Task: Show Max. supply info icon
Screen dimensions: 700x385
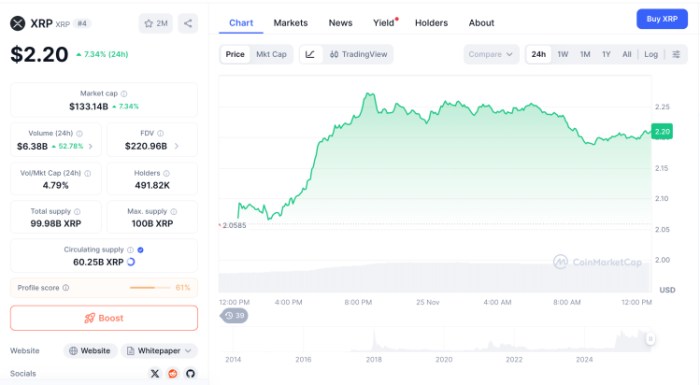Action: [174, 211]
